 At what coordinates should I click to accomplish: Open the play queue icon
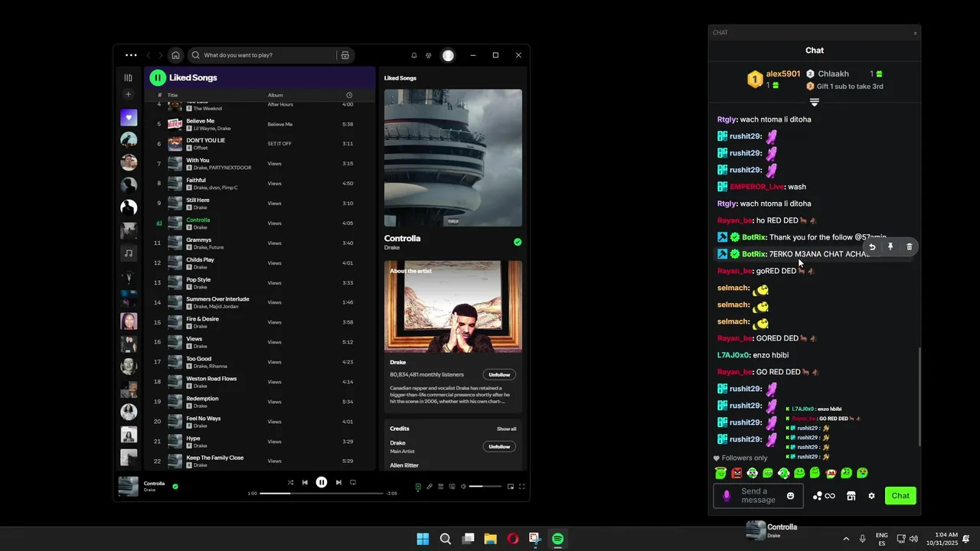[x=441, y=487]
